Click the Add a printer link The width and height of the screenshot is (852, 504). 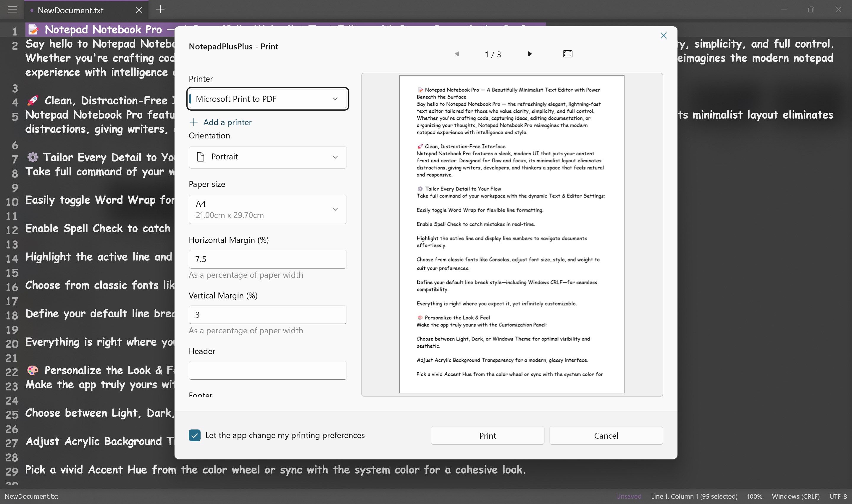[x=227, y=122]
